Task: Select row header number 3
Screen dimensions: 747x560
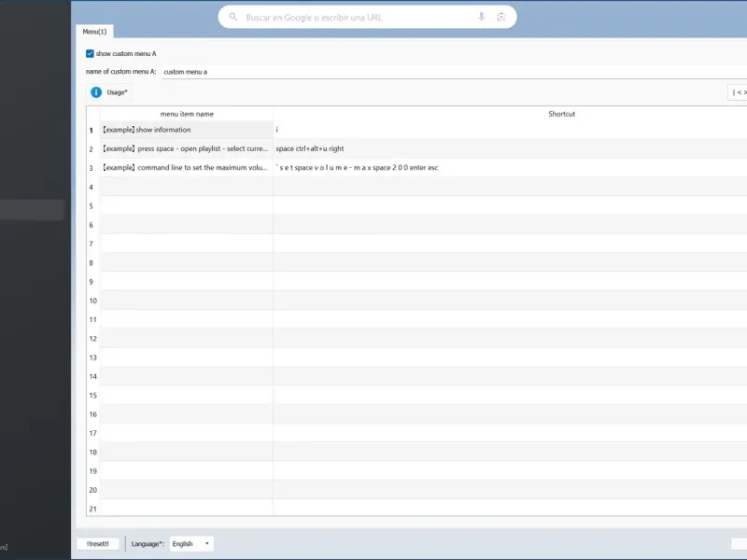Action: pos(93,168)
